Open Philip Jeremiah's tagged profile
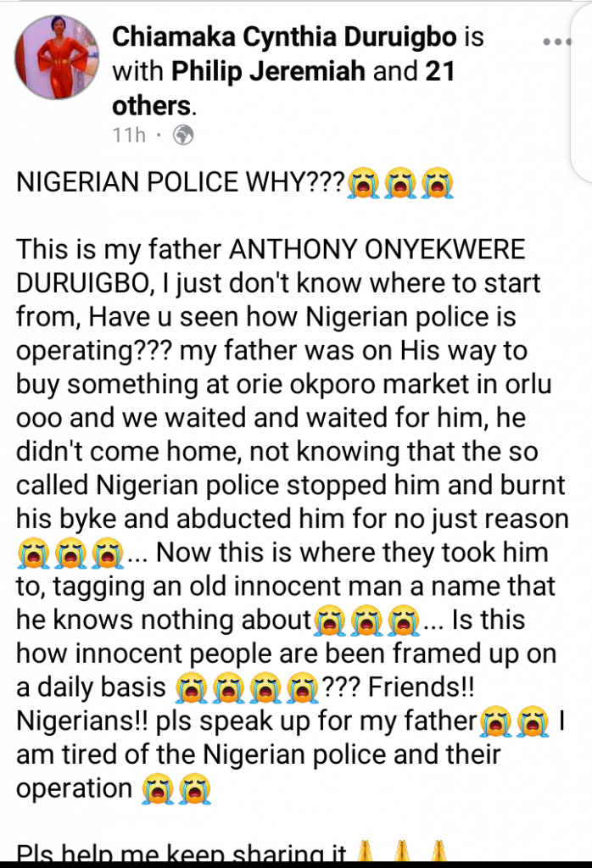The width and height of the screenshot is (592, 868). (x=268, y=71)
